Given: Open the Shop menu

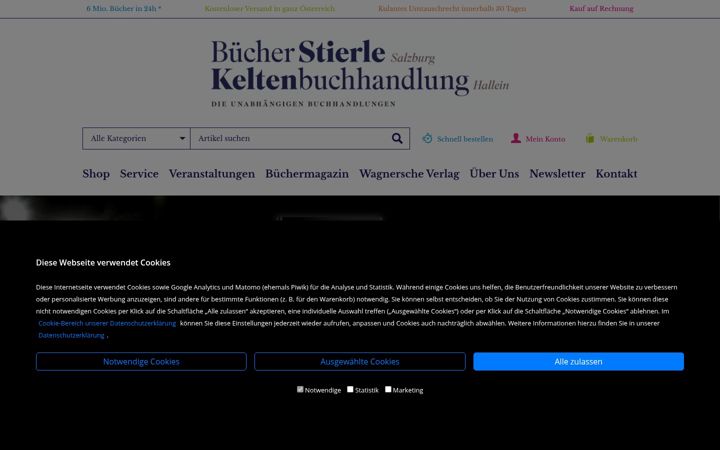Looking at the screenshot, I should (96, 174).
